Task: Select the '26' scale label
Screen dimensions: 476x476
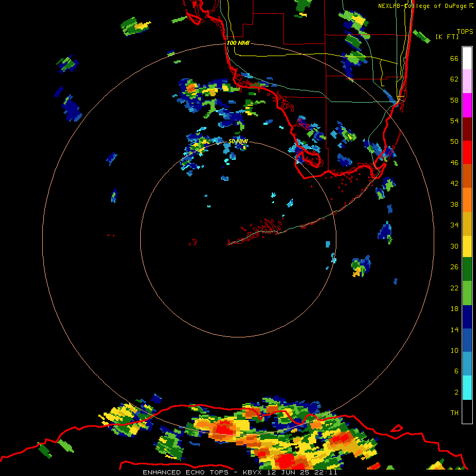Action: click(454, 267)
